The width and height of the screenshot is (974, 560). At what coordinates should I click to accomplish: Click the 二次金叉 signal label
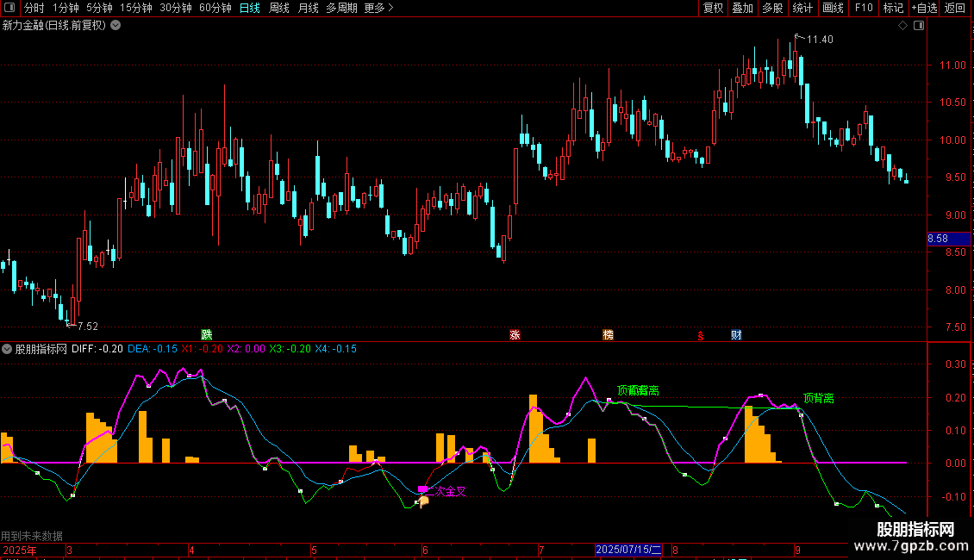pos(446,491)
